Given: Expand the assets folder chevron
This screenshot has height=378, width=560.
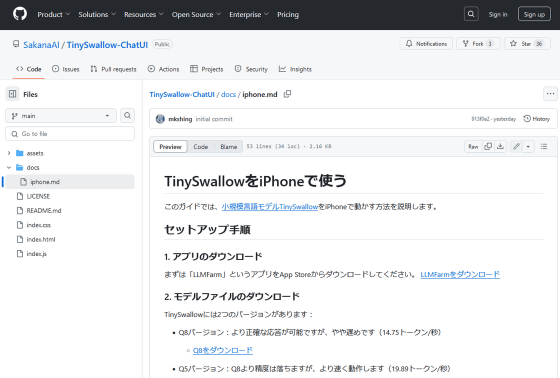Looking at the screenshot, I should coord(9,153).
